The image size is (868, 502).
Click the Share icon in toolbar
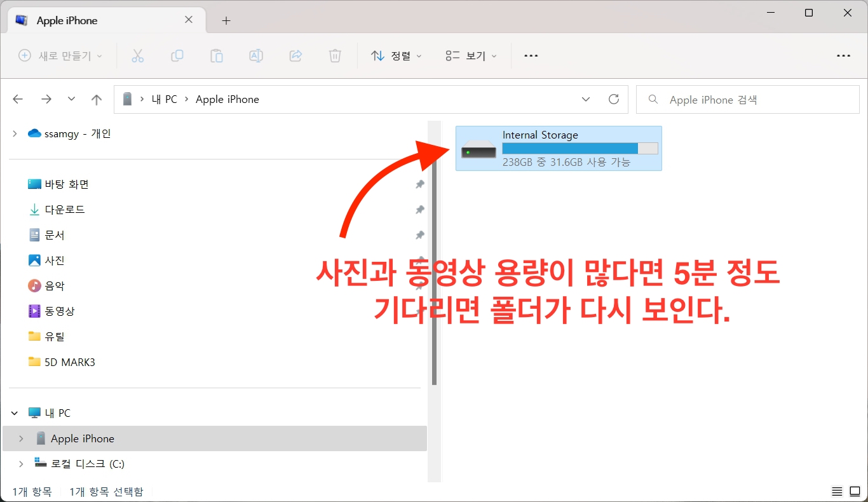(x=295, y=56)
